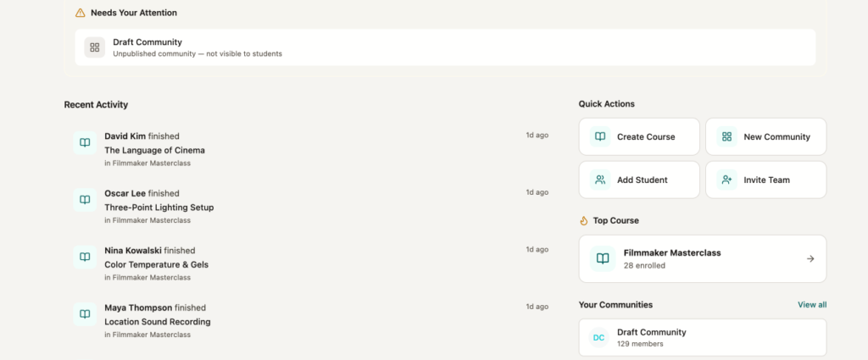The width and height of the screenshot is (868, 360).
Task: Click the book icon beside Maya Thompson's activity
Action: 85,314
